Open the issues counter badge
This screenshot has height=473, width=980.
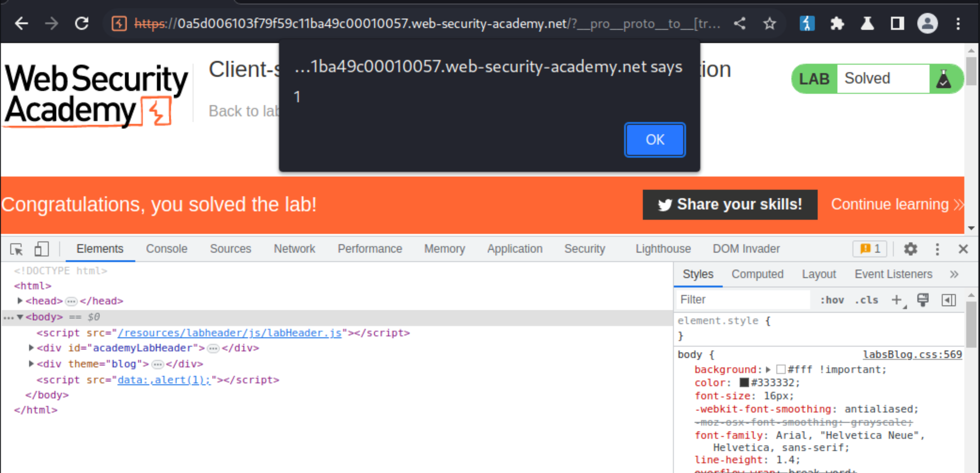pyautogui.click(x=870, y=249)
